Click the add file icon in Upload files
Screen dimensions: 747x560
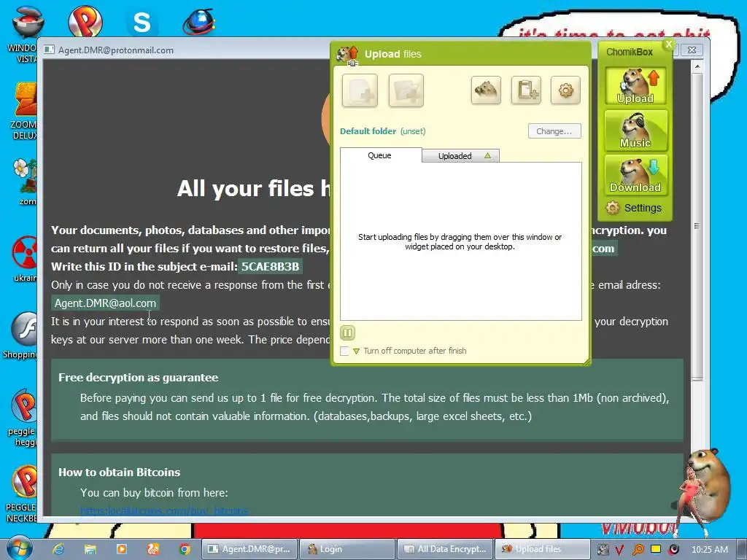click(x=360, y=90)
